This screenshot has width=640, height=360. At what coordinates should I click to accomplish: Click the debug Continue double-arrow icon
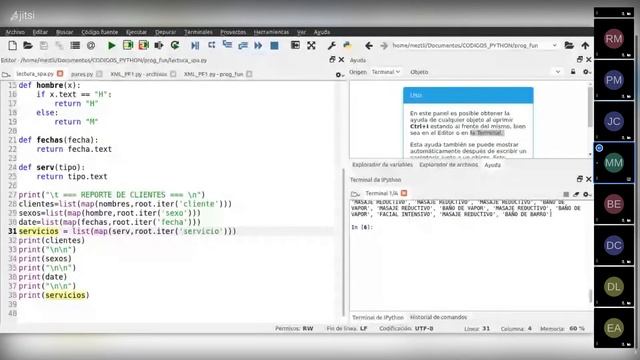click(x=258, y=45)
